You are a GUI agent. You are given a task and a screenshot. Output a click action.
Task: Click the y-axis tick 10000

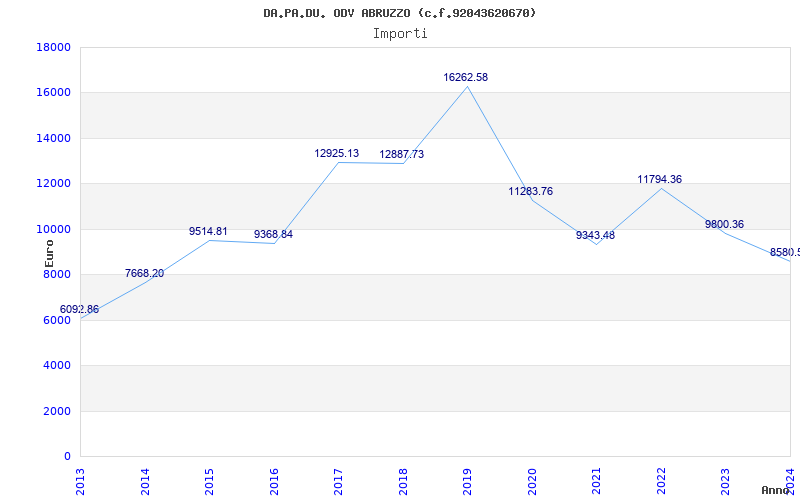point(54,229)
